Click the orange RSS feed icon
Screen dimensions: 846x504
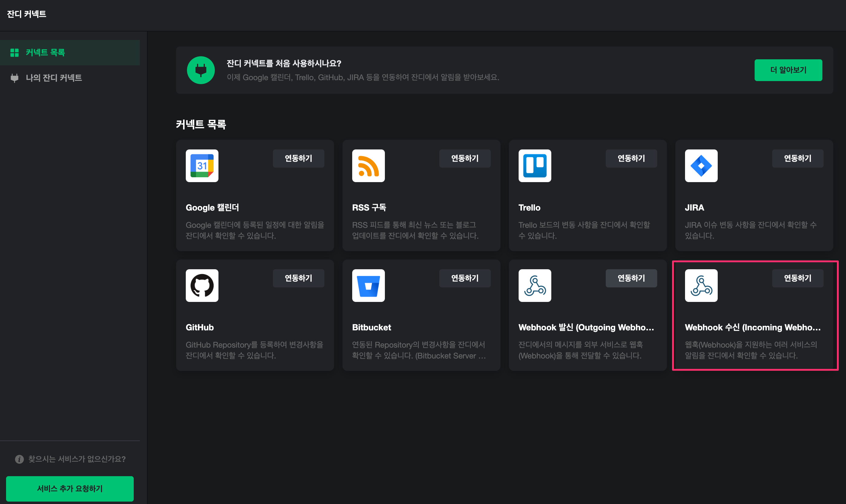pos(368,166)
